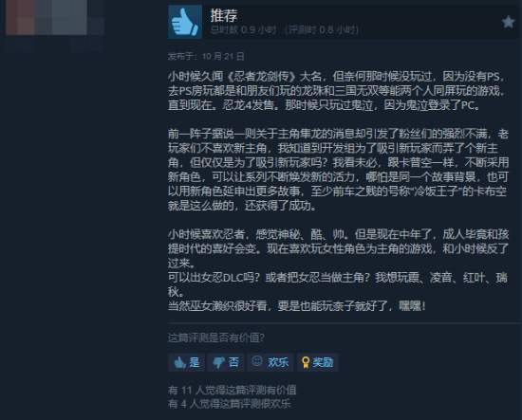522x420 pixels.
Task: Click the thumbs-down icon in the 否 button
Action: click(x=218, y=362)
